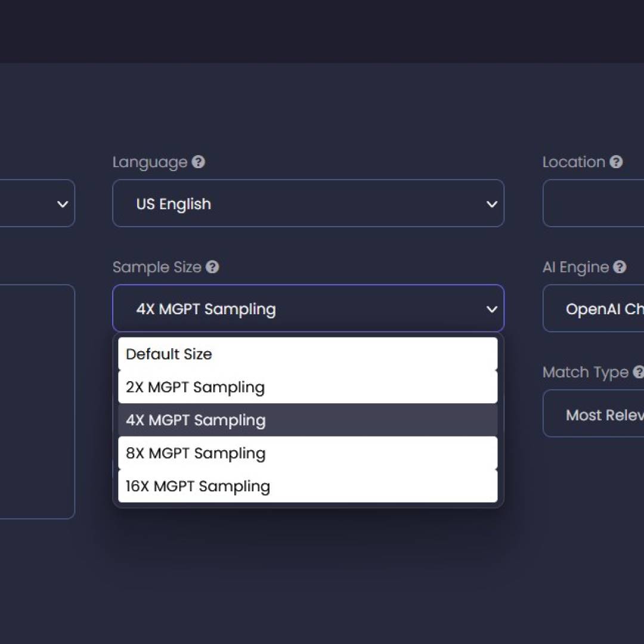The width and height of the screenshot is (644, 644).
Task: Click the Location help question mark icon
Action: 617,162
